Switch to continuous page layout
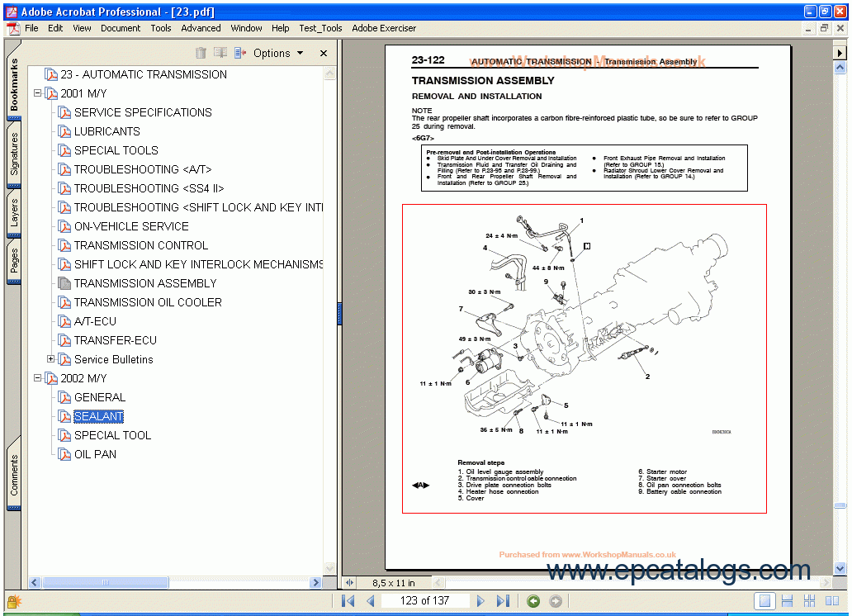This screenshot has width=852, height=616. point(787,601)
